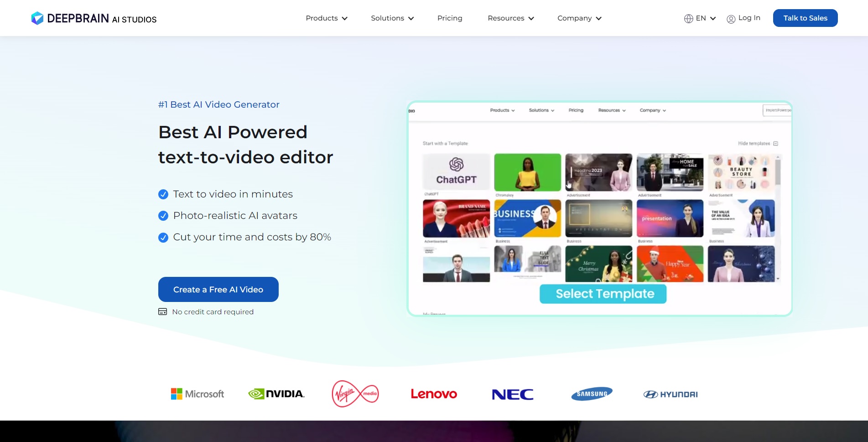This screenshot has height=442, width=868.
Task: Click the NEC logo
Action: (513, 394)
